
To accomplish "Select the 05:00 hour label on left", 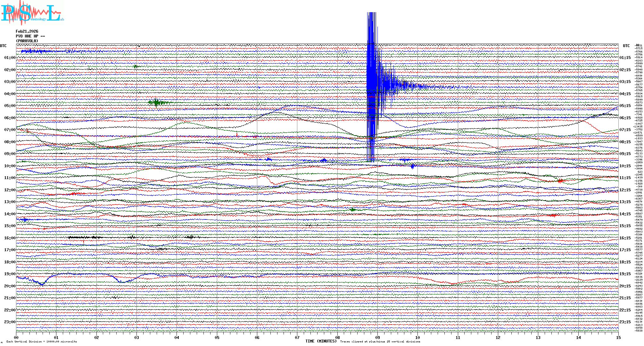I will (10, 106).
